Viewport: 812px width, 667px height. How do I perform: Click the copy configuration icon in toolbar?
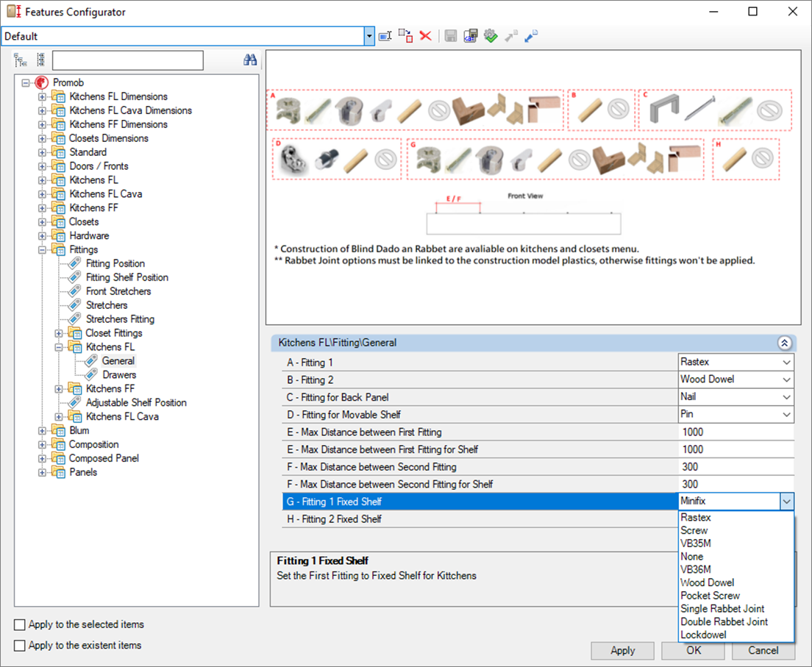tap(405, 36)
